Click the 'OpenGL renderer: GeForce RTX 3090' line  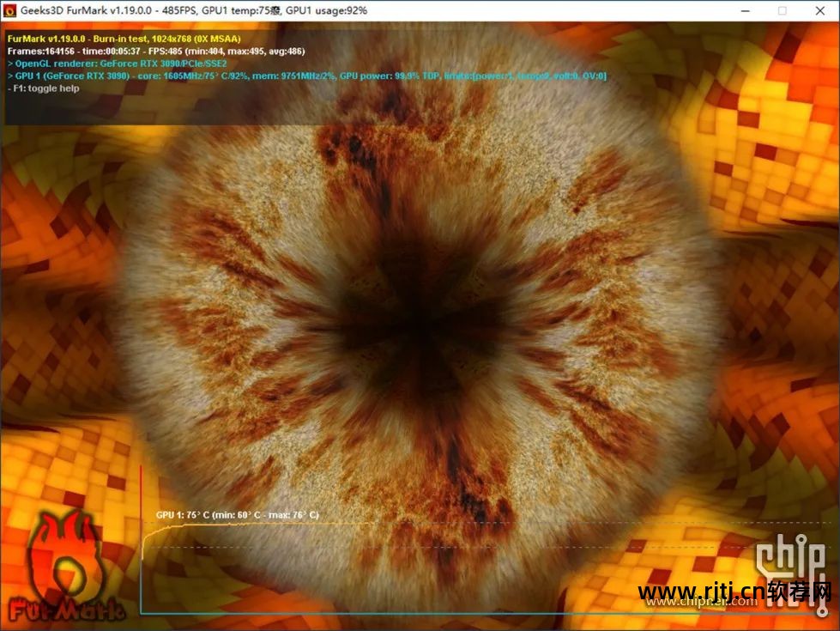[118, 64]
